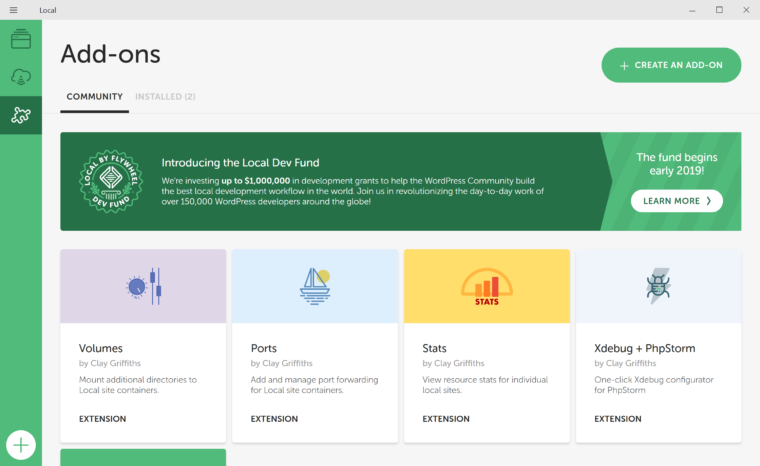The width and height of the screenshot is (760, 466).
Task: Click 'by Clay Griffiths' under Stats
Action: [x=453, y=363]
